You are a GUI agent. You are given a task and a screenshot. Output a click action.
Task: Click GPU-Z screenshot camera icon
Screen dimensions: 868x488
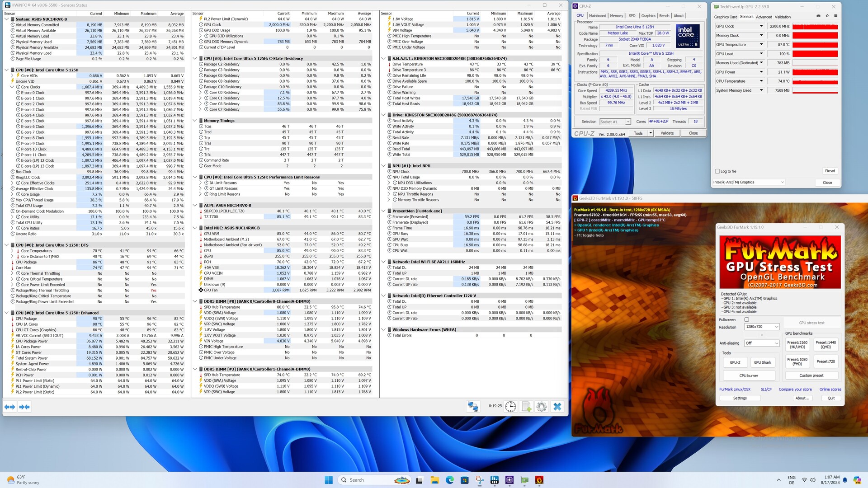818,16
